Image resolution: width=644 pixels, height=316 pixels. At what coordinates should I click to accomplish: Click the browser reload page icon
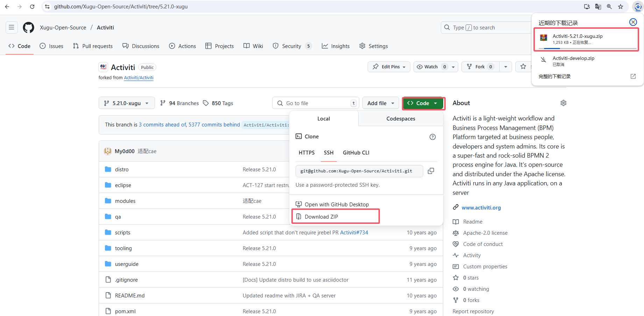pyautogui.click(x=32, y=7)
